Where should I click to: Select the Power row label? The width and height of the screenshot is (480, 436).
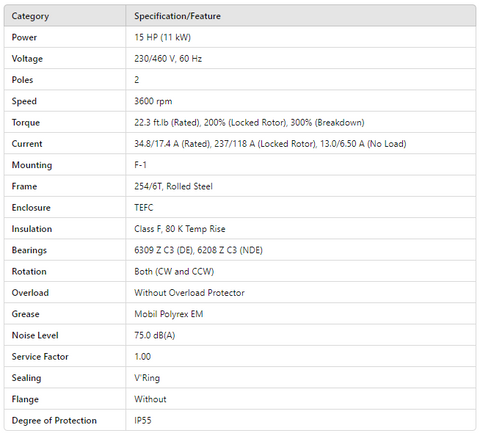24,37
